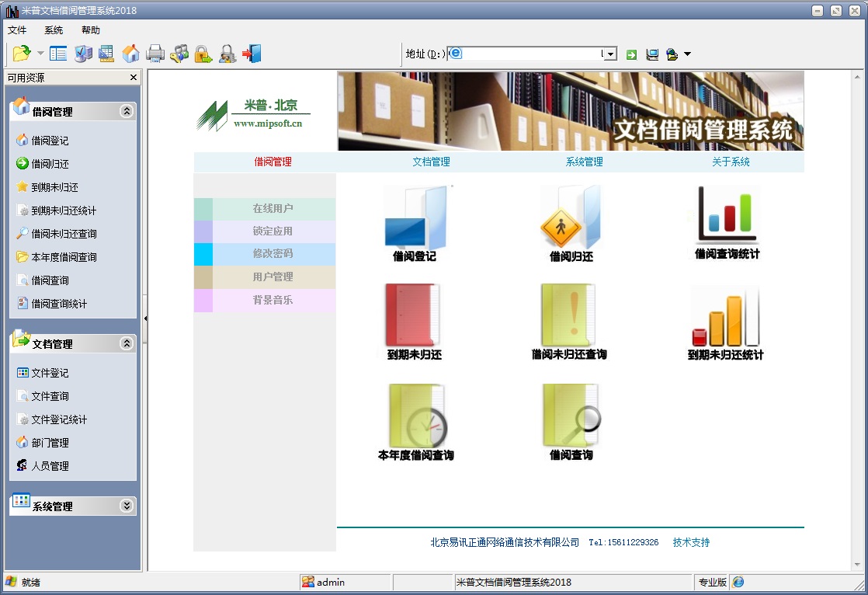
Task: Open the 帮助 menu
Action: [x=91, y=30]
